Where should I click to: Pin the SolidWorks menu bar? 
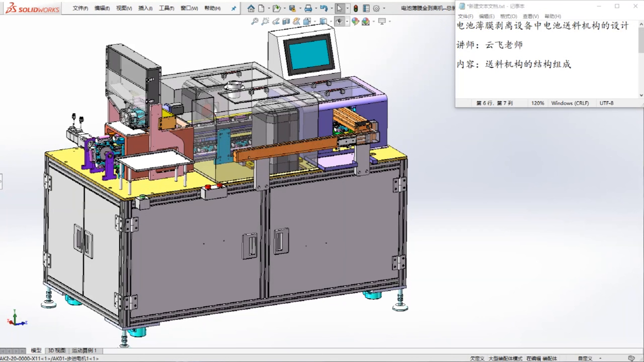click(234, 9)
